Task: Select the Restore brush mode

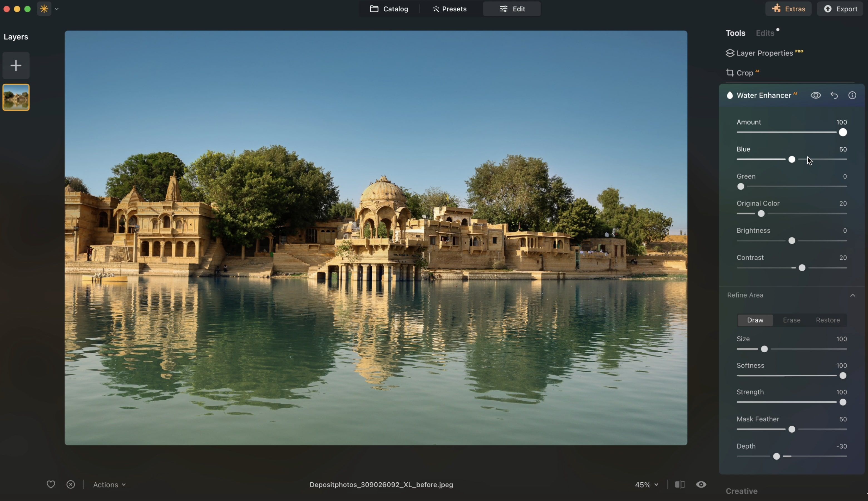Action: coord(828,320)
